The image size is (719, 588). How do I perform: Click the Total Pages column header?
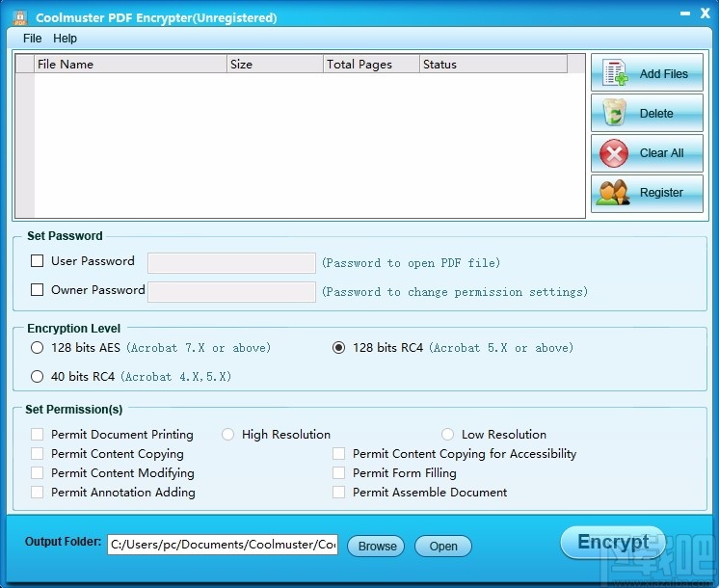pyautogui.click(x=371, y=65)
